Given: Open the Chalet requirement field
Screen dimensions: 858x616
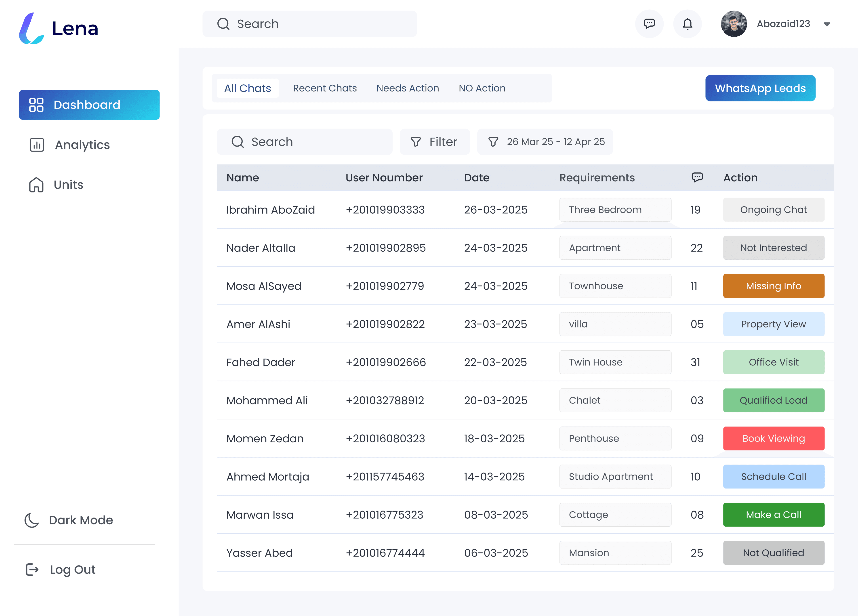Looking at the screenshot, I should point(615,400).
